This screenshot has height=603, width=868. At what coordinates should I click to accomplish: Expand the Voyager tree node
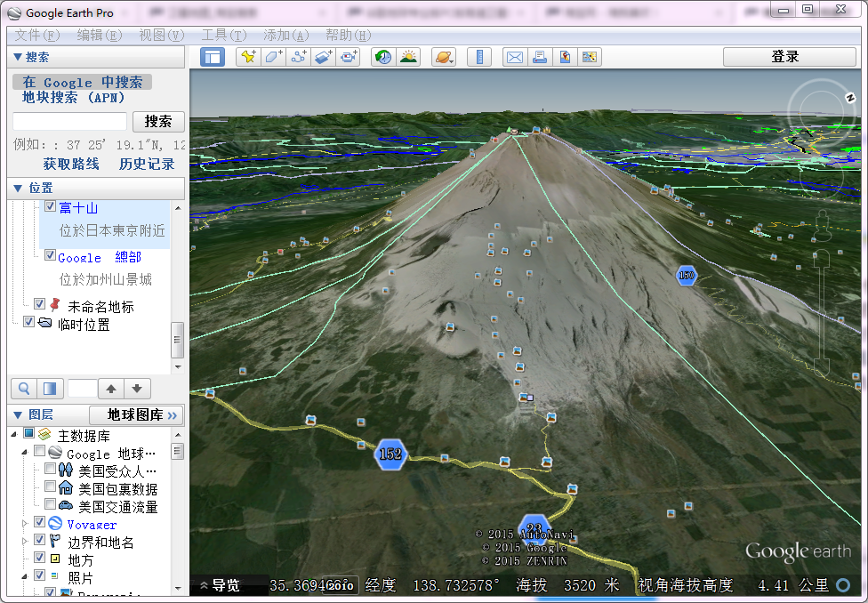[x=24, y=523]
